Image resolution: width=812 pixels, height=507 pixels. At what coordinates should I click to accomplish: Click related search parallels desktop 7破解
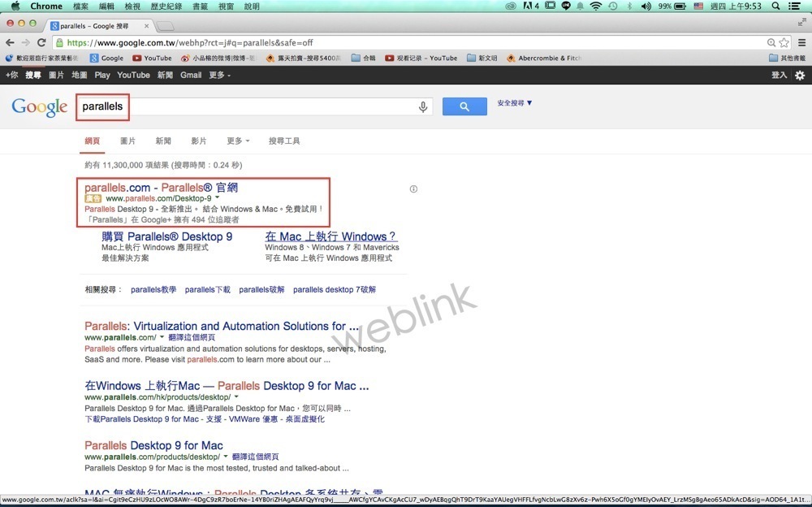point(335,290)
